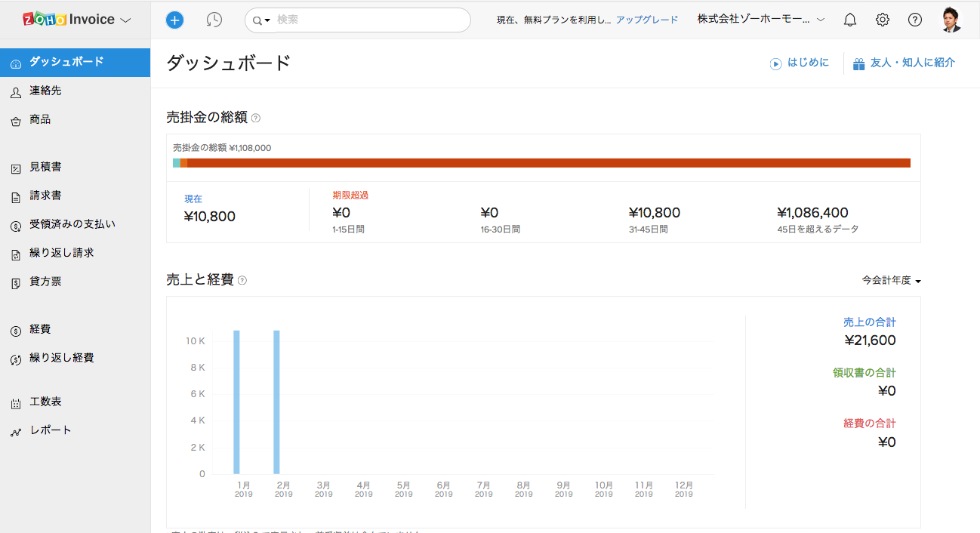Open the settings gear icon
Screen dimensions: 980x533
(883, 20)
